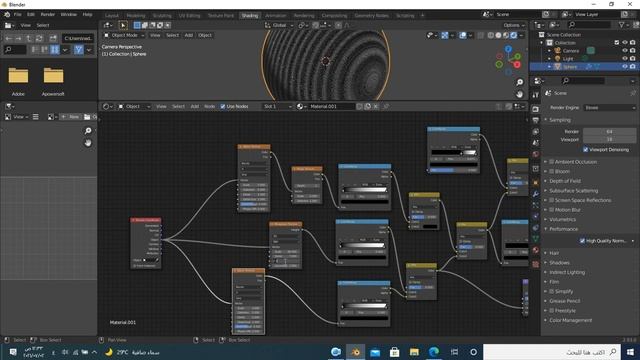Open node editor Node menu
Image resolution: width=640 pixels, height=360 pixels.
pos(209,107)
